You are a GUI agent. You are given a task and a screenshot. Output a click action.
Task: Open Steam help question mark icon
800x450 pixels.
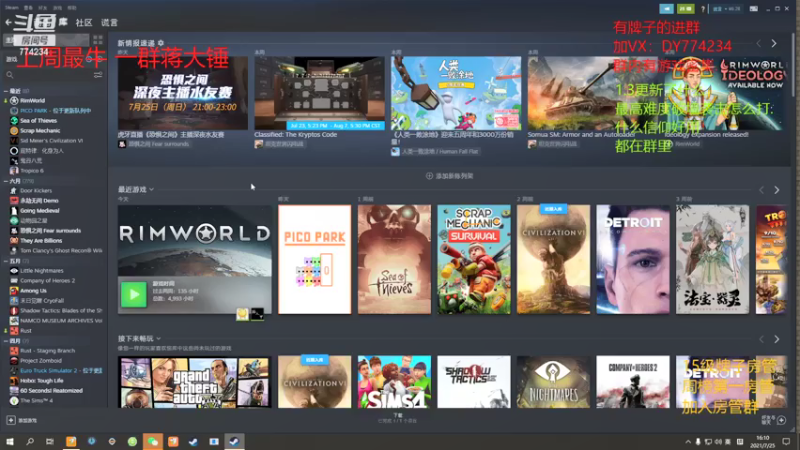703,9
